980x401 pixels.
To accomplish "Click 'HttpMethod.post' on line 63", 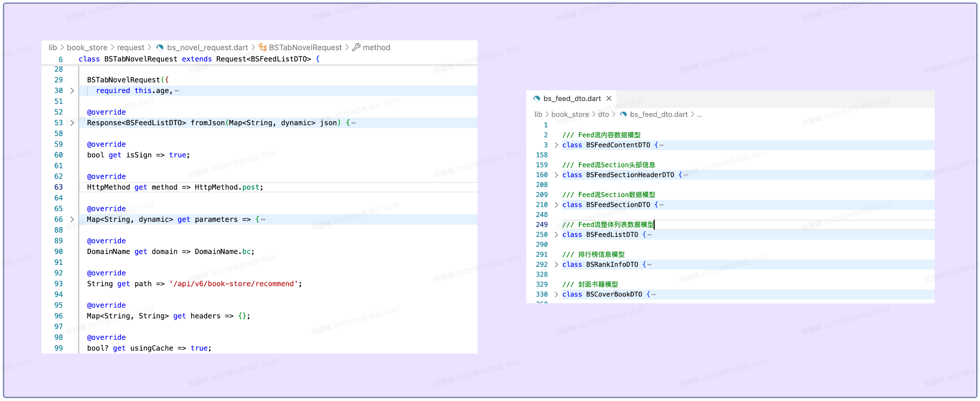I will point(227,187).
